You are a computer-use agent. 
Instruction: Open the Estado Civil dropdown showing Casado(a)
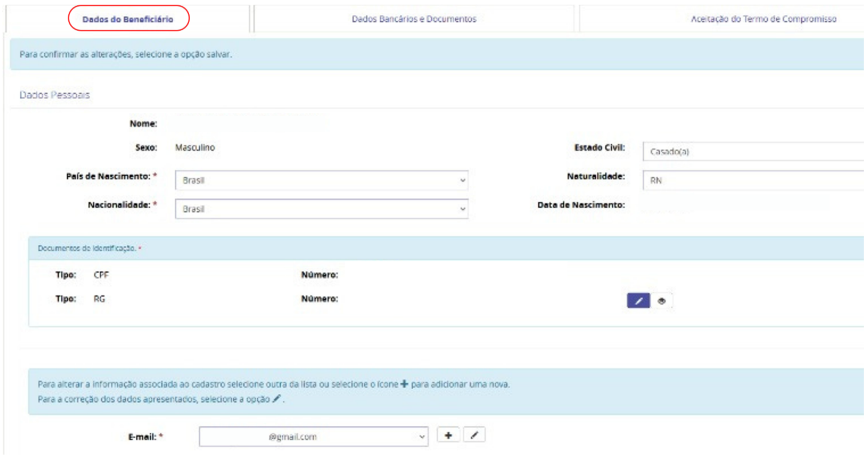tap(752, 152)
